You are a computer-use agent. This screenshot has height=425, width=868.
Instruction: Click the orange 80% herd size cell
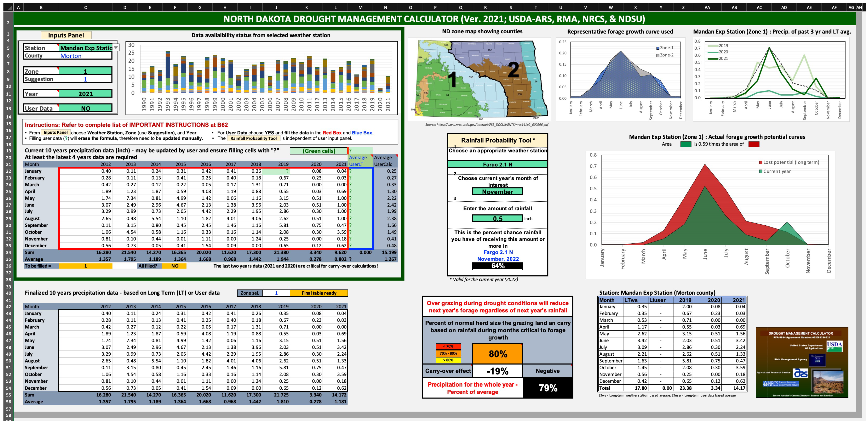point(497,354)
